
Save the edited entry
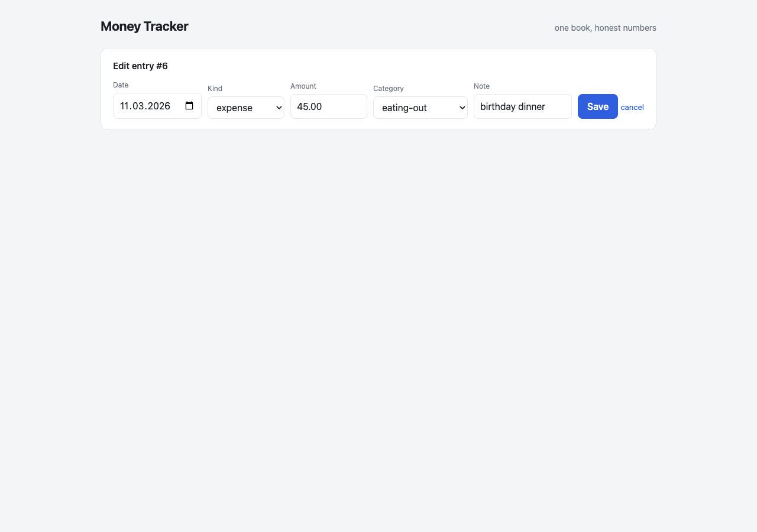coord(598,106)
